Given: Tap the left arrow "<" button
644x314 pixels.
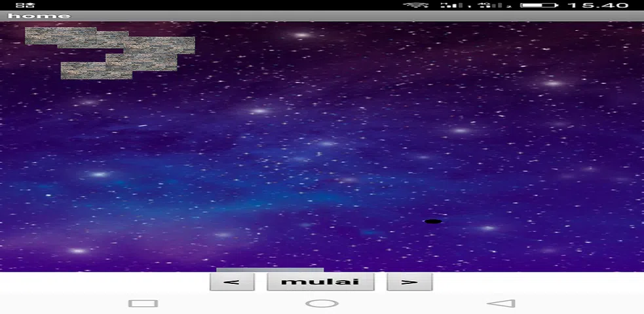Looking at the screenshot, I should tap(232, 282).
